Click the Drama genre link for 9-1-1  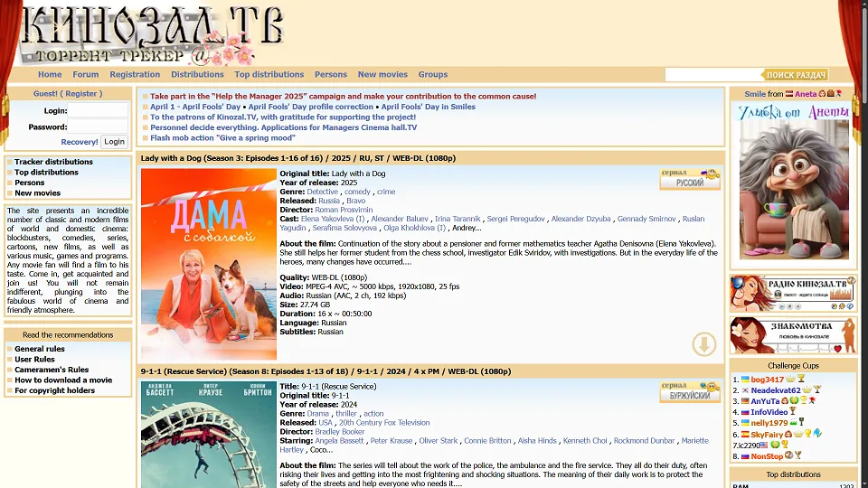pos(317,413)
